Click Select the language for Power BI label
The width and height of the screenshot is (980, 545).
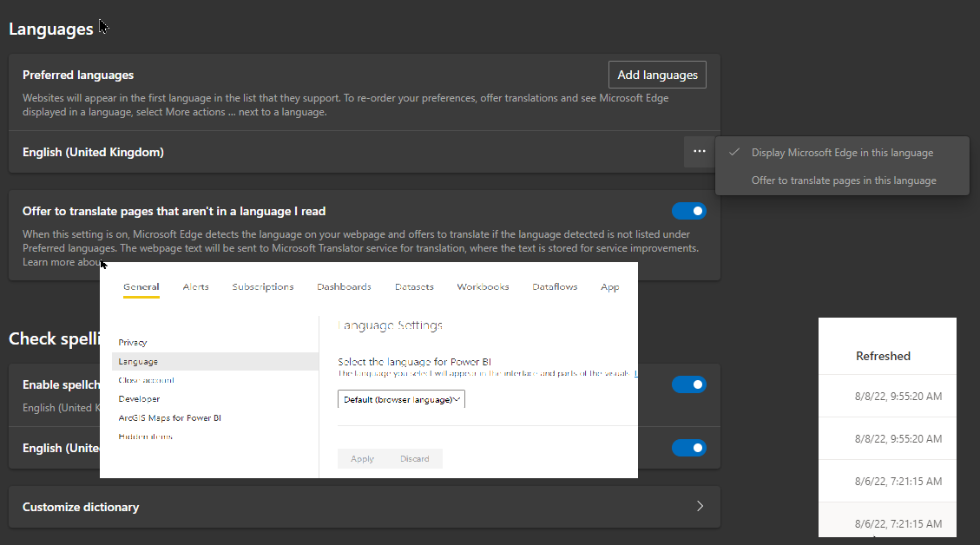coord(414,361)
